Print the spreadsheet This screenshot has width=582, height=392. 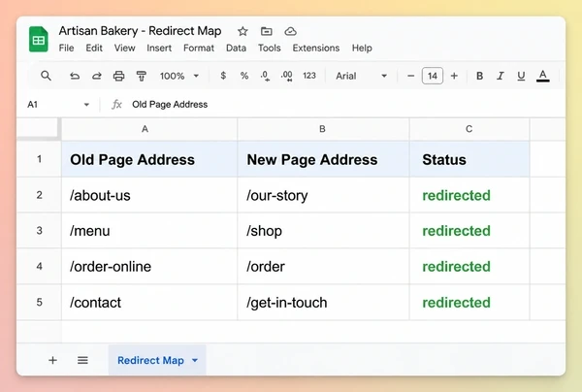coord(118,76)
